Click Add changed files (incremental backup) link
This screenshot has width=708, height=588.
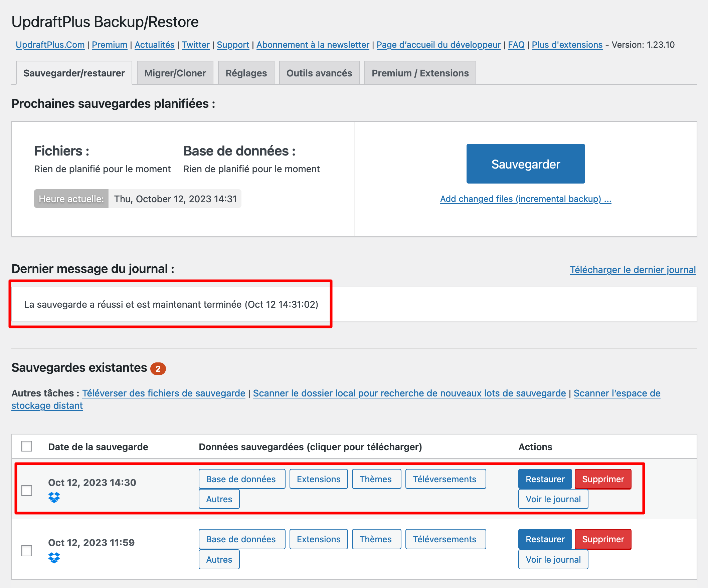(525, 199)
